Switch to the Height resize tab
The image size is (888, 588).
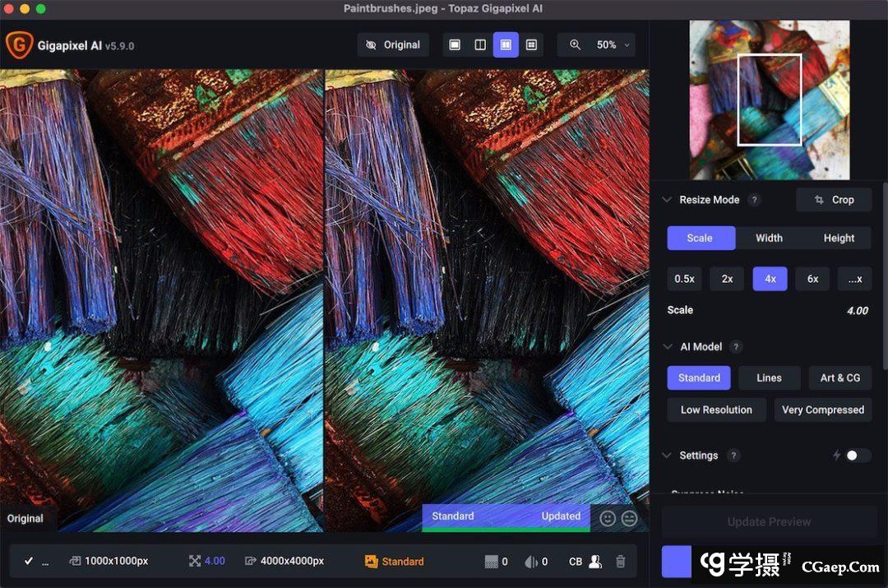click(839, 238)
